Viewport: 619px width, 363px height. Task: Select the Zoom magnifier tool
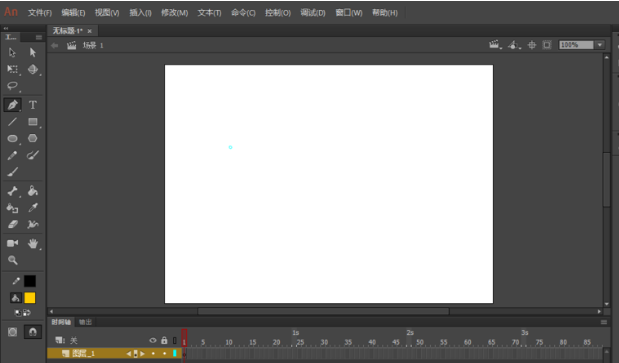click(x=13, y=260)
